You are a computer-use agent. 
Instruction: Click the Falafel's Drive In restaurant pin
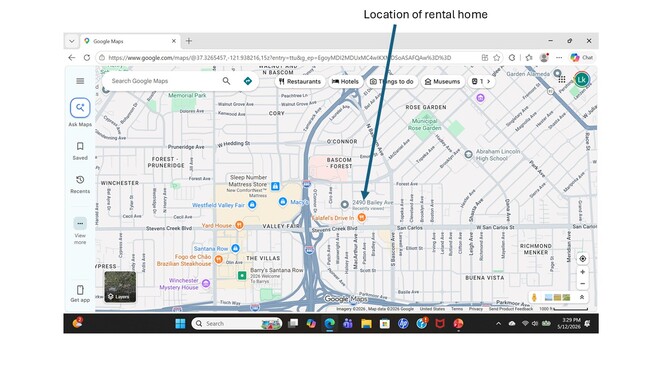point(361,217)
